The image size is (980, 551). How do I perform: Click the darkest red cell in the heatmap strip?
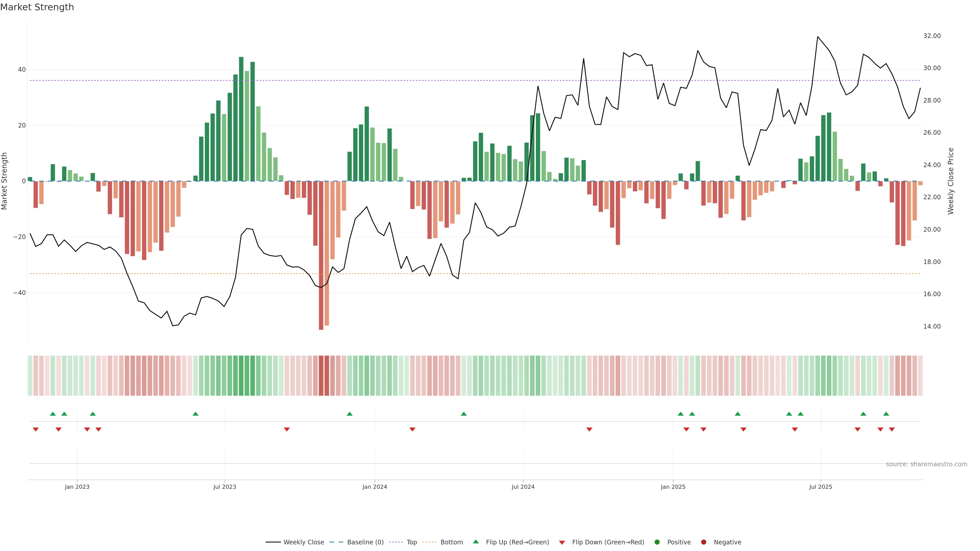click(321, 375)
